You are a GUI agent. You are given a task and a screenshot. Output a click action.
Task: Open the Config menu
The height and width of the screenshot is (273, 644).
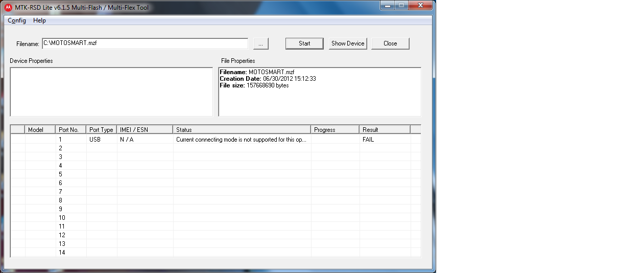[17, 20]
